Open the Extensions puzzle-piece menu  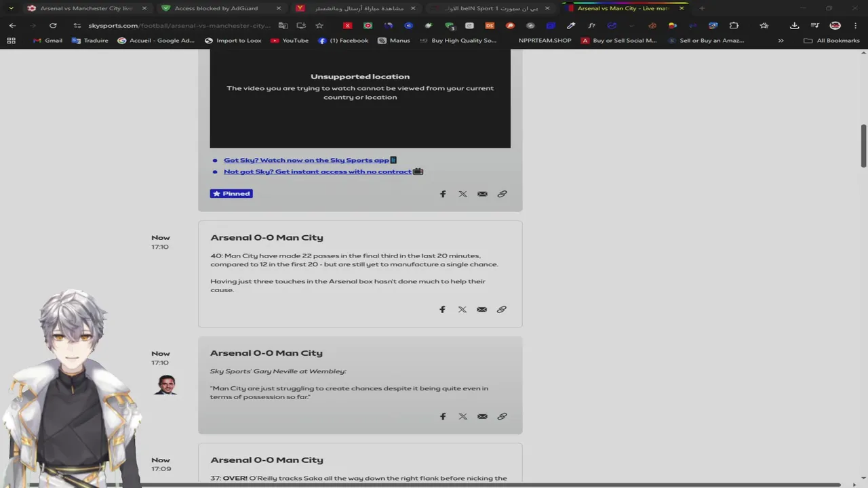click(734, 26)
